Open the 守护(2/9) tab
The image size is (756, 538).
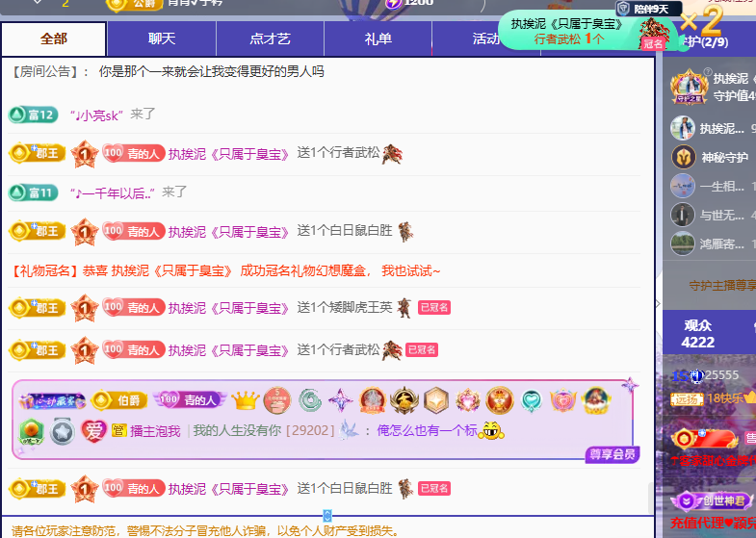(704, 42)
